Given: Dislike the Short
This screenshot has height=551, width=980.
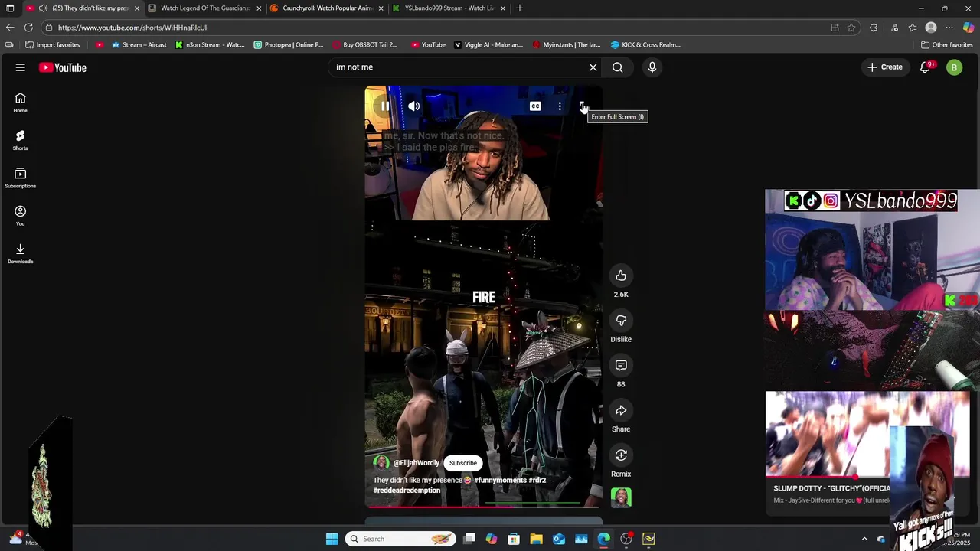Looking at the screenshot, I should (621, 321).
